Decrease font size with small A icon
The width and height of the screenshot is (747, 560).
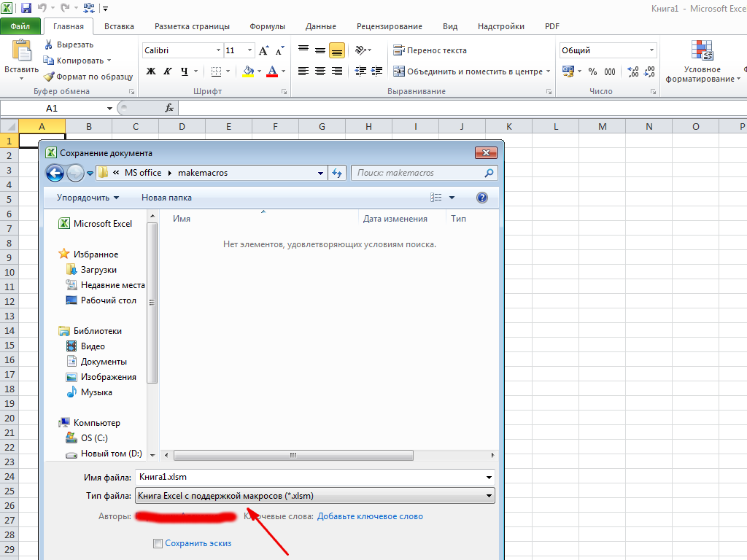pos(279,50)
